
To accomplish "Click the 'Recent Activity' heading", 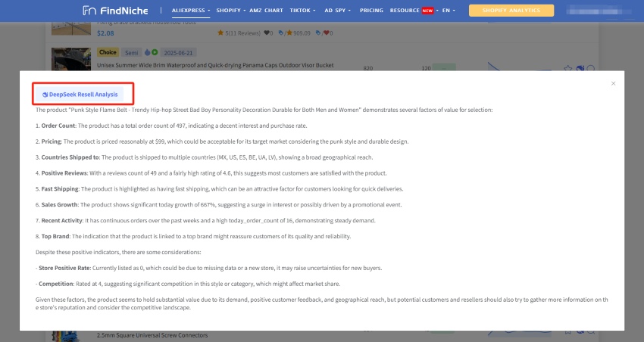I will 62,220.
